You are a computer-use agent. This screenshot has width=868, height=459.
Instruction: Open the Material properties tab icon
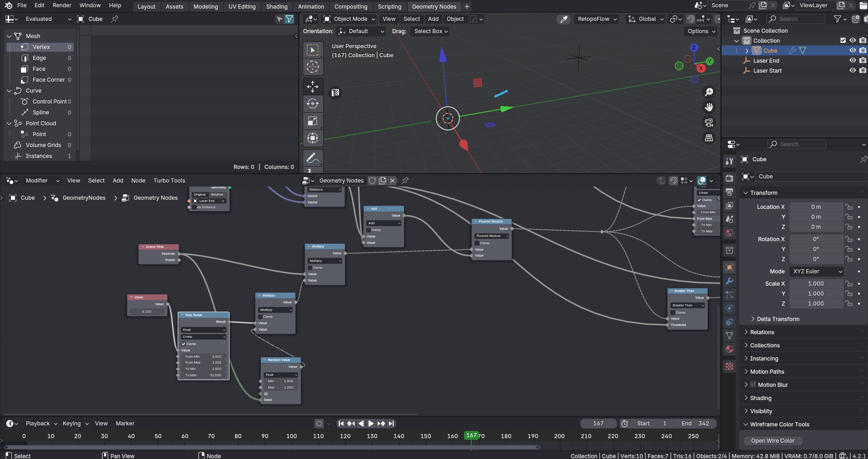(x=729, y=349)
